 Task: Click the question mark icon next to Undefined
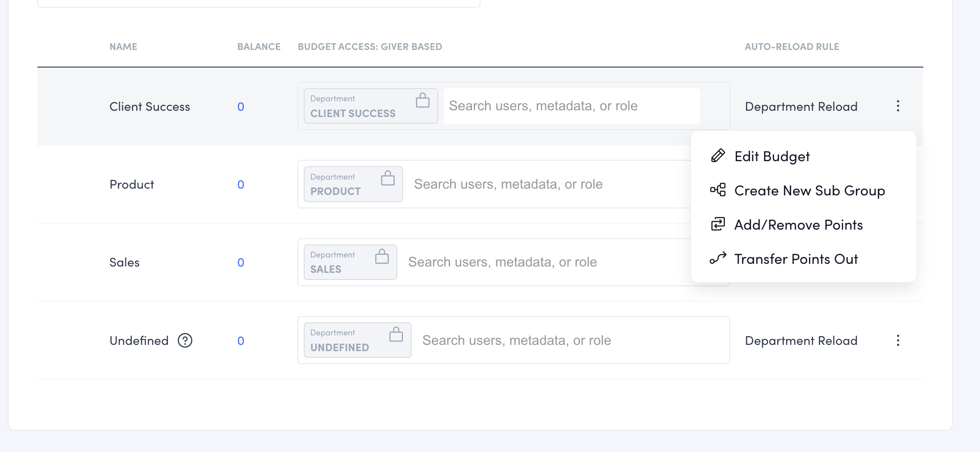tap(186, 340)
